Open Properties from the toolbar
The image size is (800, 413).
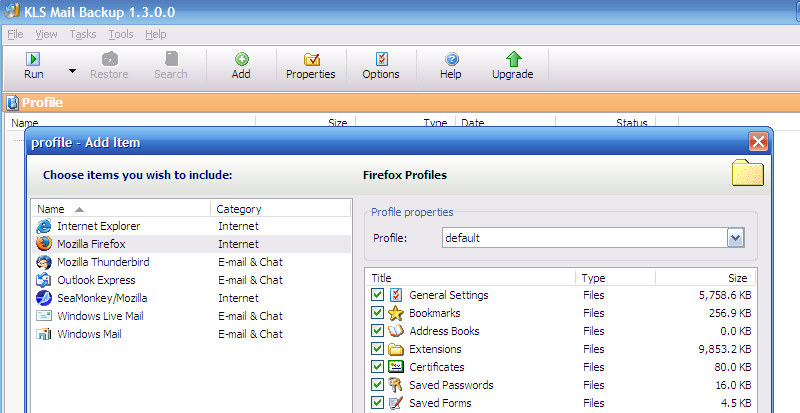(311, 66)
